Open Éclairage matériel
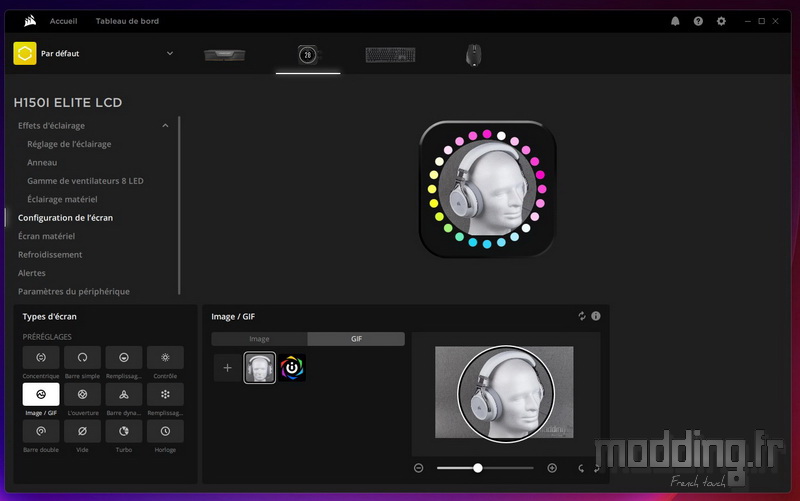This screenshot has width=800, height=501. point(62,199)
